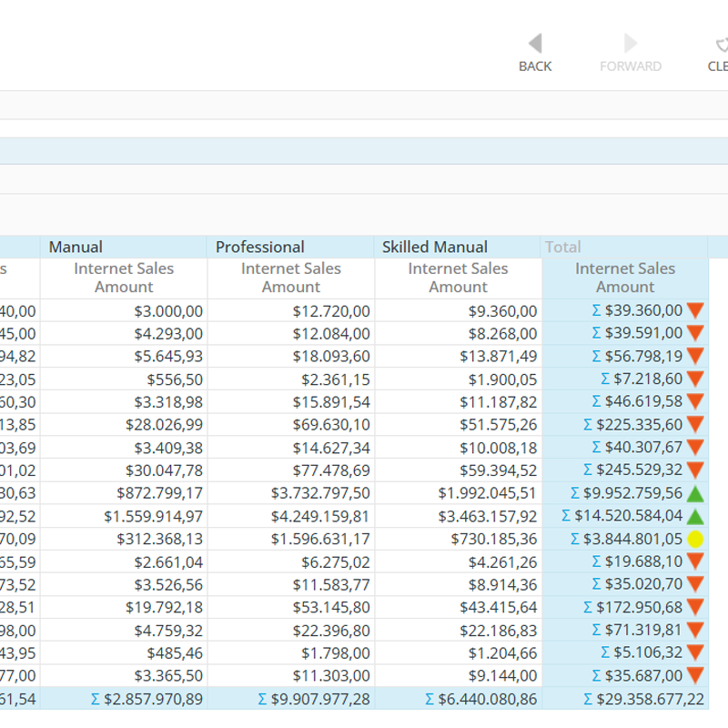Select cell $2.661,04 in Manual column

(x=124, y=561)
